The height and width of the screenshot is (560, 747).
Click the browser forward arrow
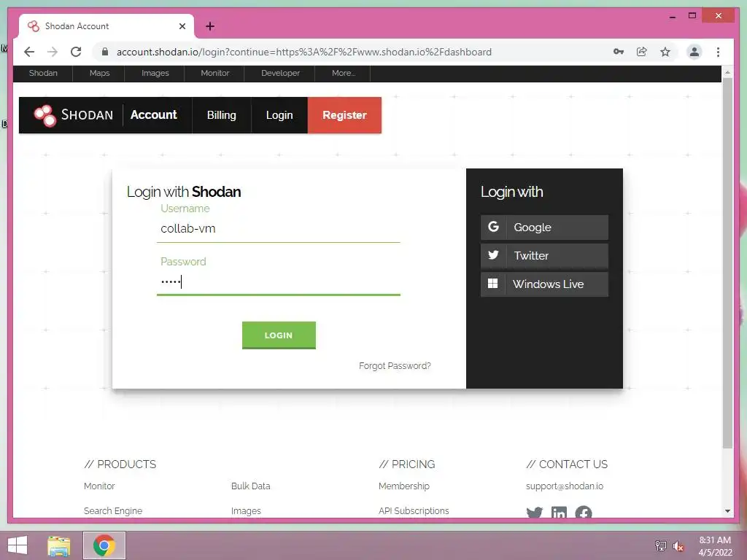(53, 52)
